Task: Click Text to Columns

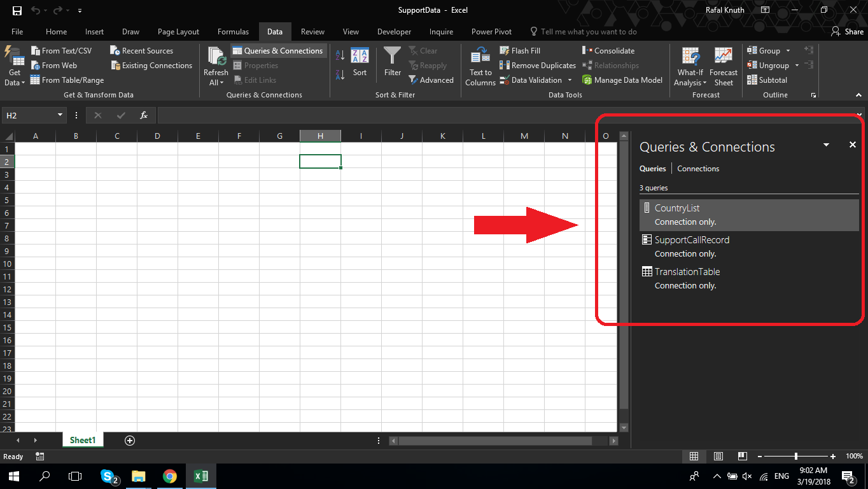Action: pos(480,65)
